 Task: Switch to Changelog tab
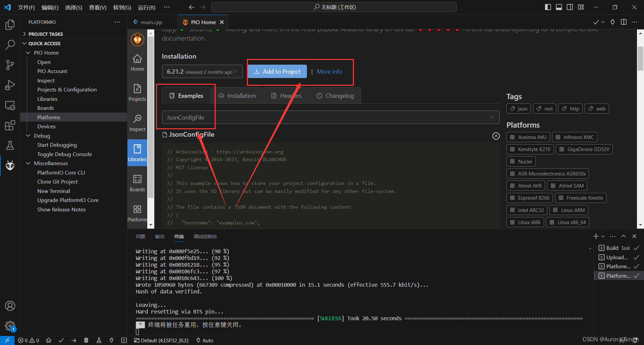point(335,96)
